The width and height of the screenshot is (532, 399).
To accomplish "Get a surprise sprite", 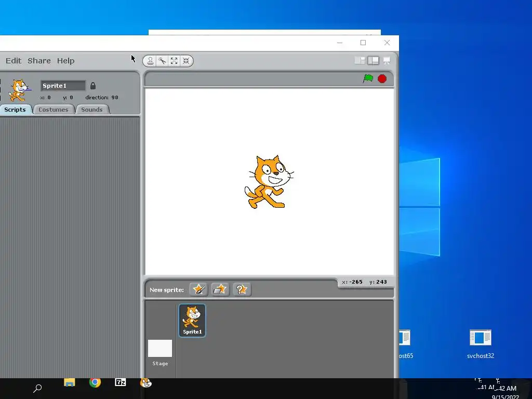I will click(x=242, y=289).
